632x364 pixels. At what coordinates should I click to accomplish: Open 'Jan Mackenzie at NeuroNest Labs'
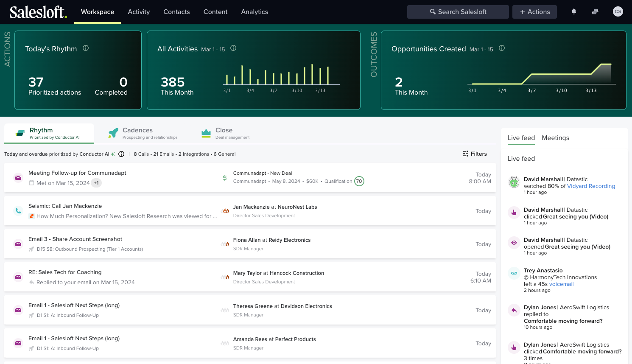coord(275,207)
